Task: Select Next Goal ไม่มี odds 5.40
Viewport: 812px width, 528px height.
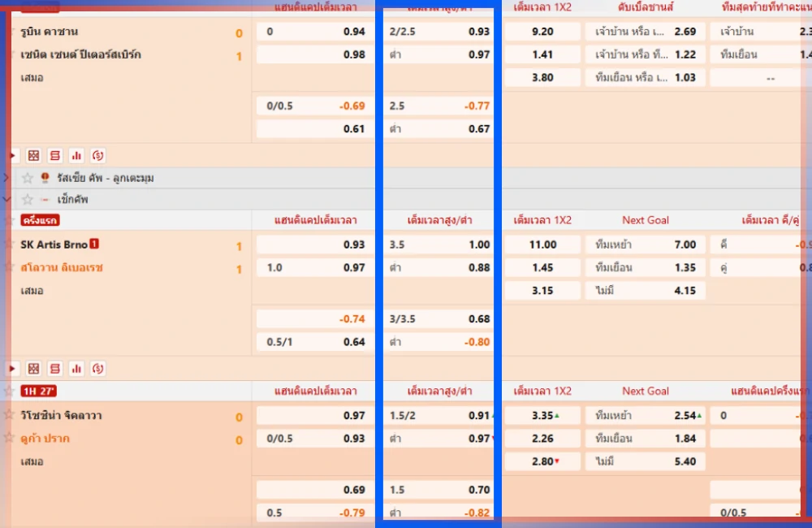Action: click(645, 461)
